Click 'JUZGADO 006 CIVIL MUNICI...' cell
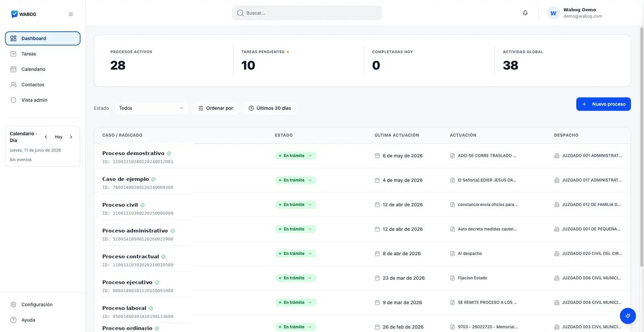 pyautogui.click(x=588, y=278)
